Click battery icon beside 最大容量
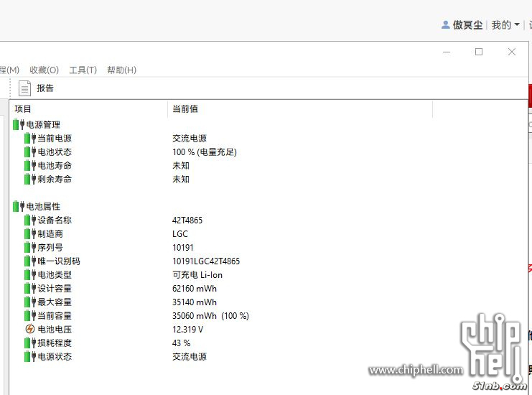The image size is (532, 395). [30, 302]
